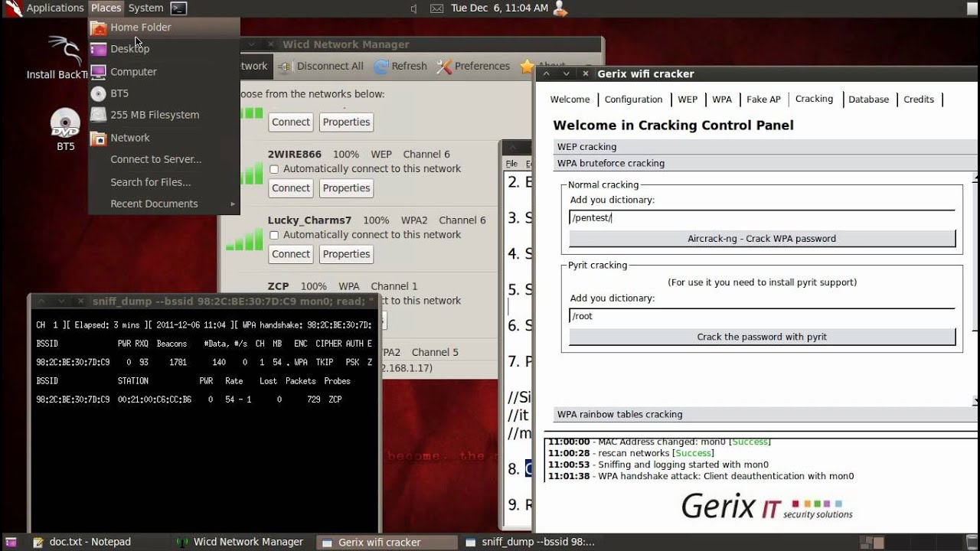The image size is (980, 551).
Task: Open the terminal launcher icon in top panel
Action: pyautogui.click(x=178, y=8)
